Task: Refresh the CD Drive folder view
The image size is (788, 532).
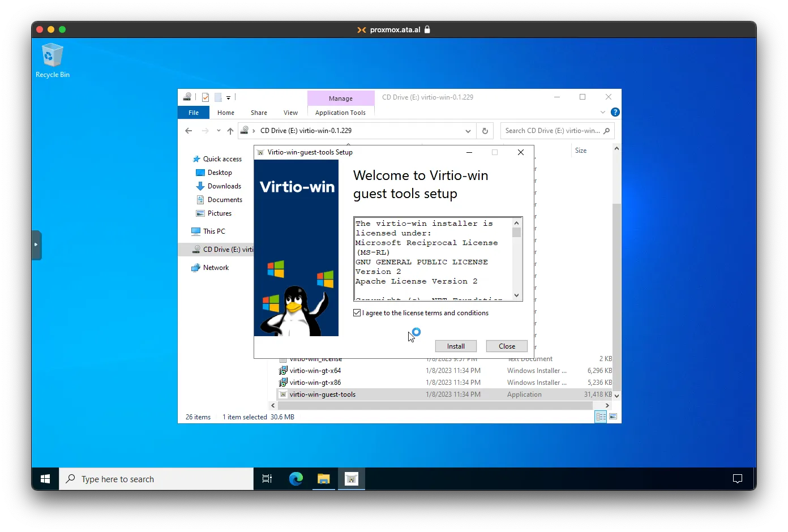Action: (485, 131)
